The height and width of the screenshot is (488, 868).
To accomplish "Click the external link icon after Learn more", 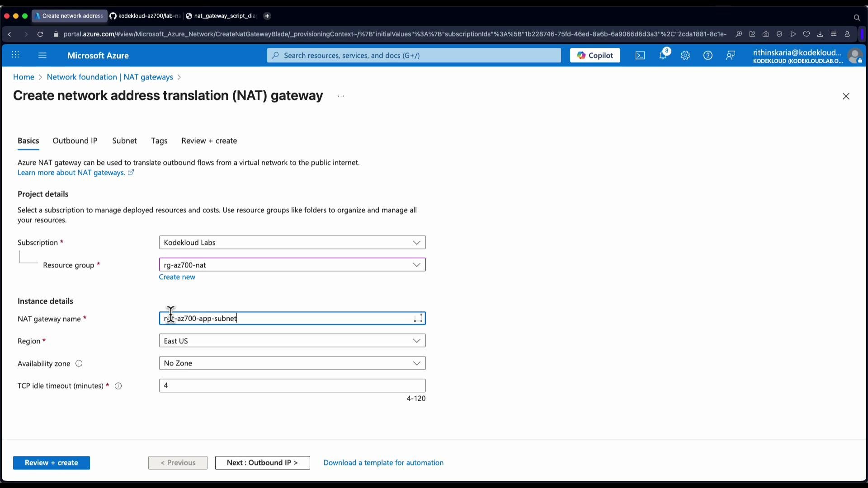I will point(131,173).
